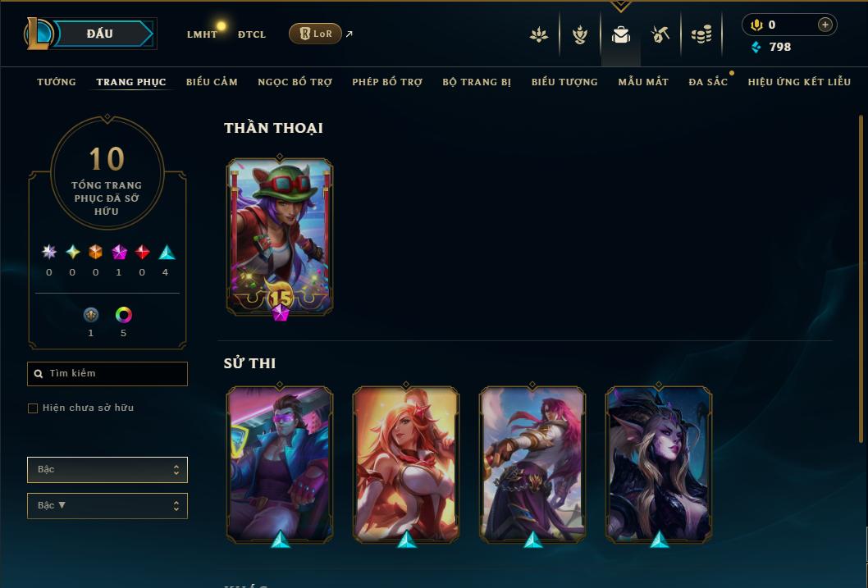
Task: Filter by Epic tier triangle gem
Action: coord(167,253)
